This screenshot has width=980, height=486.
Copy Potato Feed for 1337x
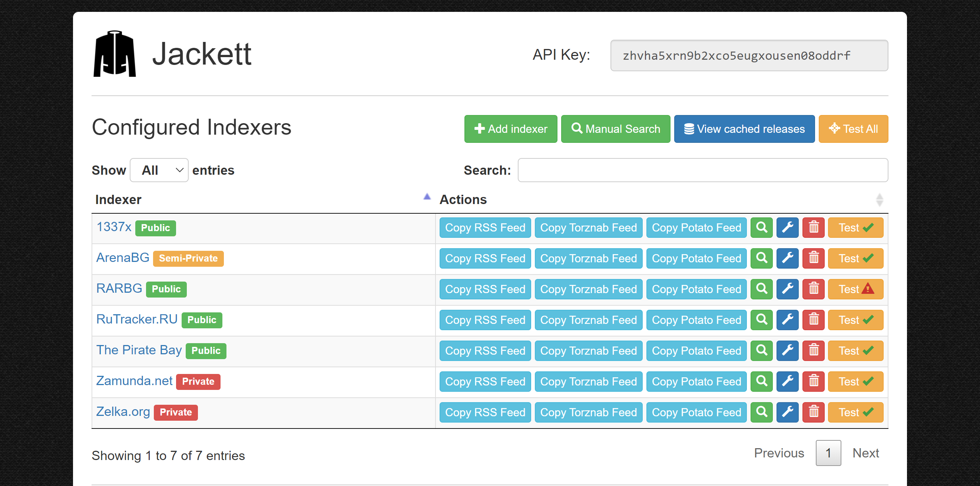click(696, 227)
